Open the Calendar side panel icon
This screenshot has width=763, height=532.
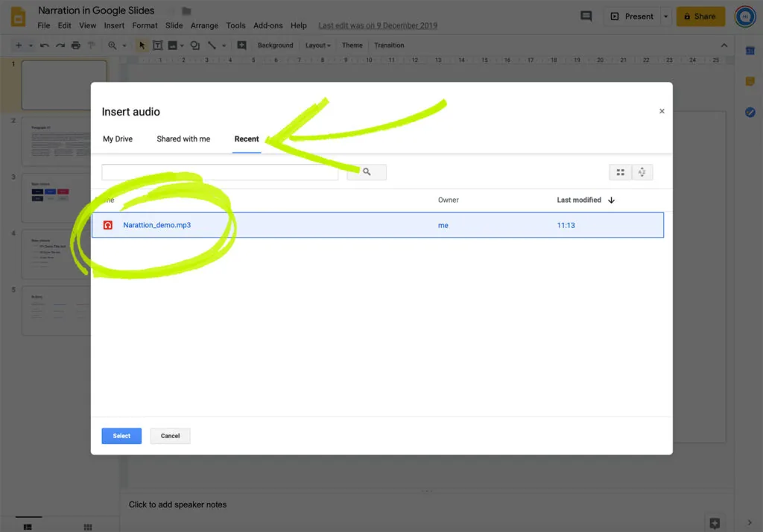[x=750, y=51]
